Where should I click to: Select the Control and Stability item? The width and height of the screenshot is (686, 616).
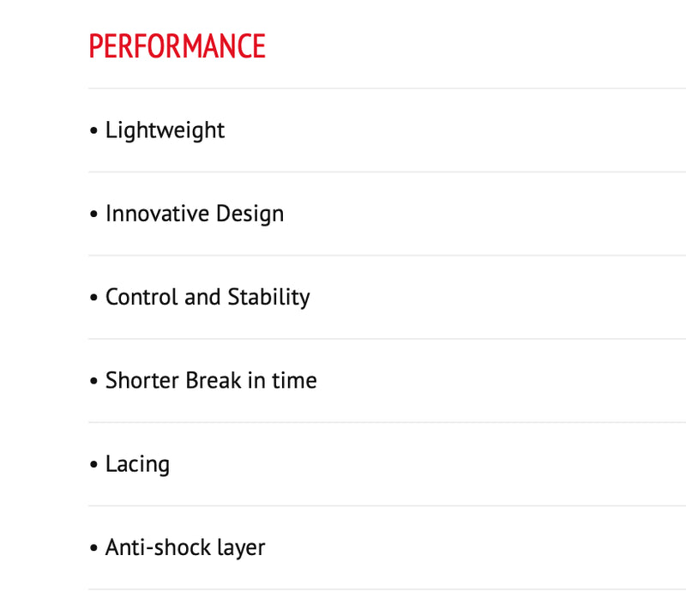coord(208,297)
